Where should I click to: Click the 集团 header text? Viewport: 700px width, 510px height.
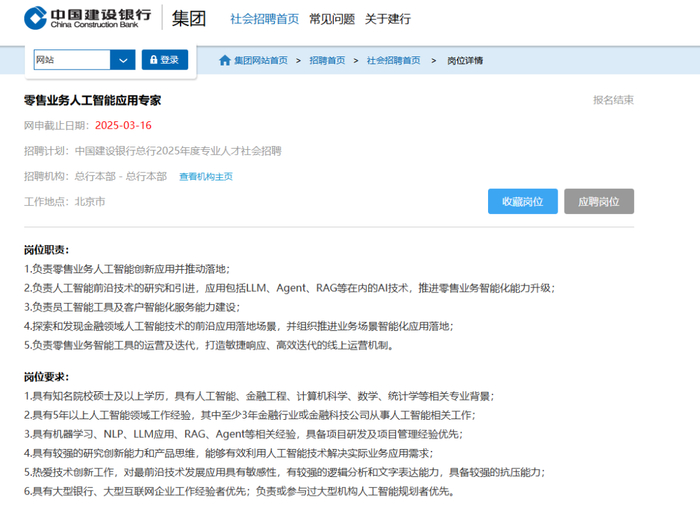(189, 19)
